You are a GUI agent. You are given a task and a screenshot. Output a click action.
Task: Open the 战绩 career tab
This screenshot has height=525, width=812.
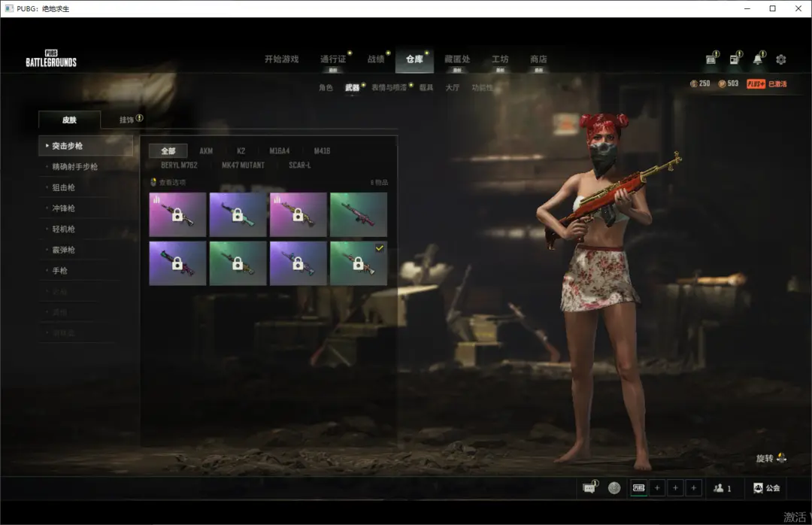[x=376, y=59]
